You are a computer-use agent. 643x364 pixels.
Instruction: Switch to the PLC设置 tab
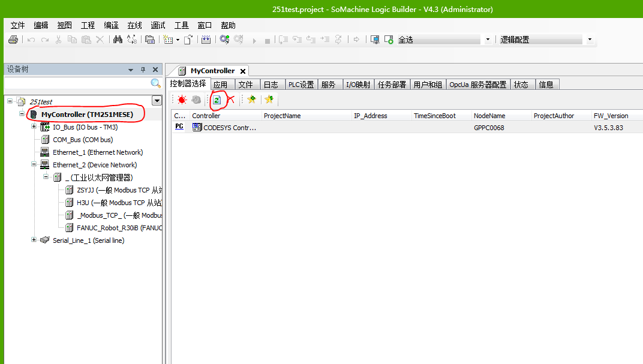(x=301, y=85)
